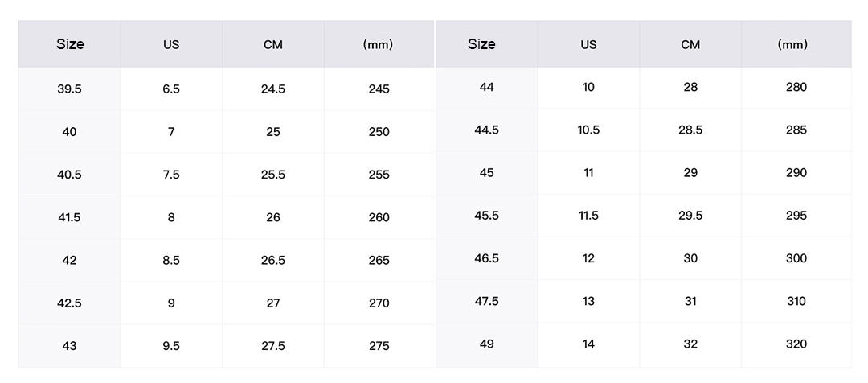The width and height of the screenshot is (868, 383).
Task: Click US size 10.5 cell
Action: (x=588, y=130)
